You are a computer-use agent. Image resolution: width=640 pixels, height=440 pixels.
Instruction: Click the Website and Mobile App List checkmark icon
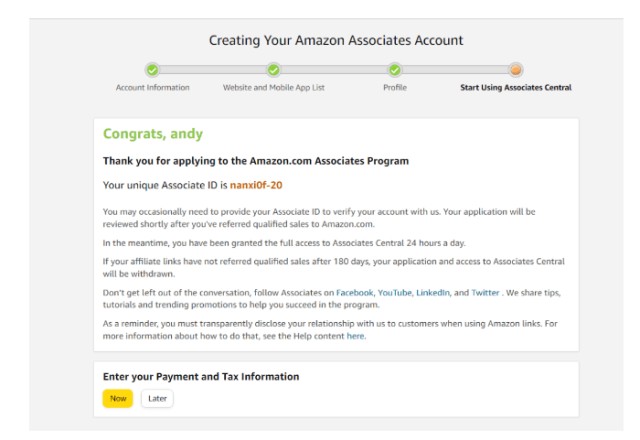(273, 69)
